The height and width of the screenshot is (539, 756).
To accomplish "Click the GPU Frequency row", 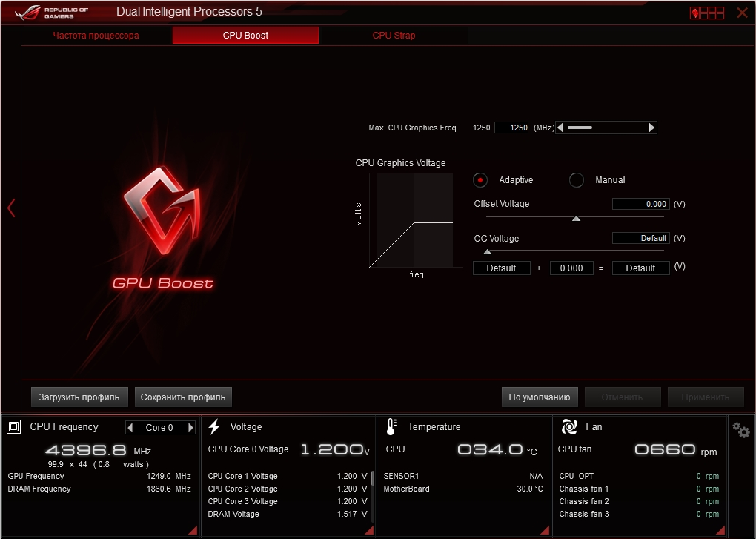I will [99, 476].
